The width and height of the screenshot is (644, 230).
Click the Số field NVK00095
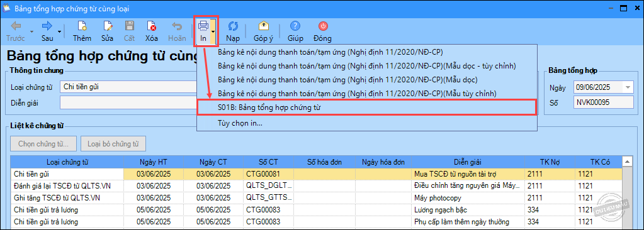[x=603, y=102]
